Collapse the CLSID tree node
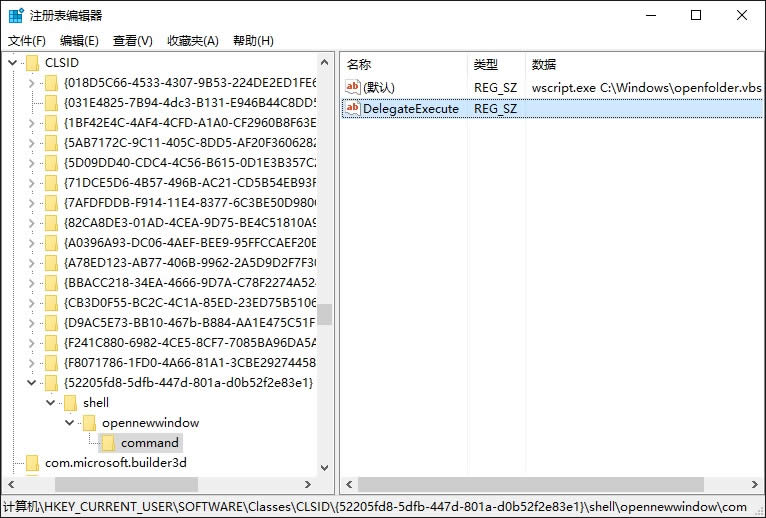Image resolution: width=766 pixels, height=518 pixels. [13, 63]
